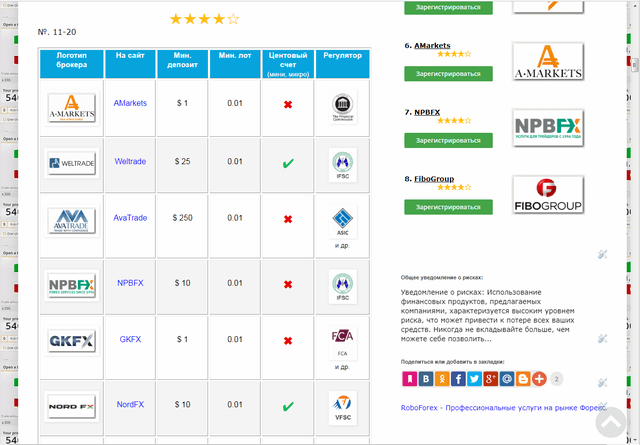Click the IFSC regulator icon in NPBFX row
Viewport: 640px width, 445px height.
(x=342, y=287)
